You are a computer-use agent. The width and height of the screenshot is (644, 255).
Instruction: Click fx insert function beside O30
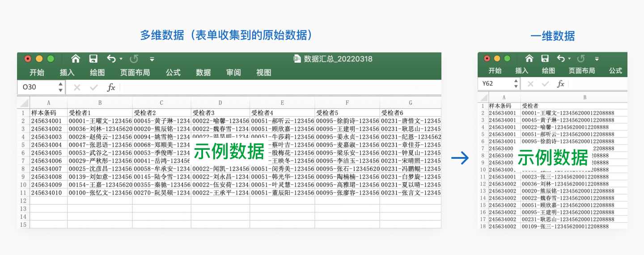(111, 87)
